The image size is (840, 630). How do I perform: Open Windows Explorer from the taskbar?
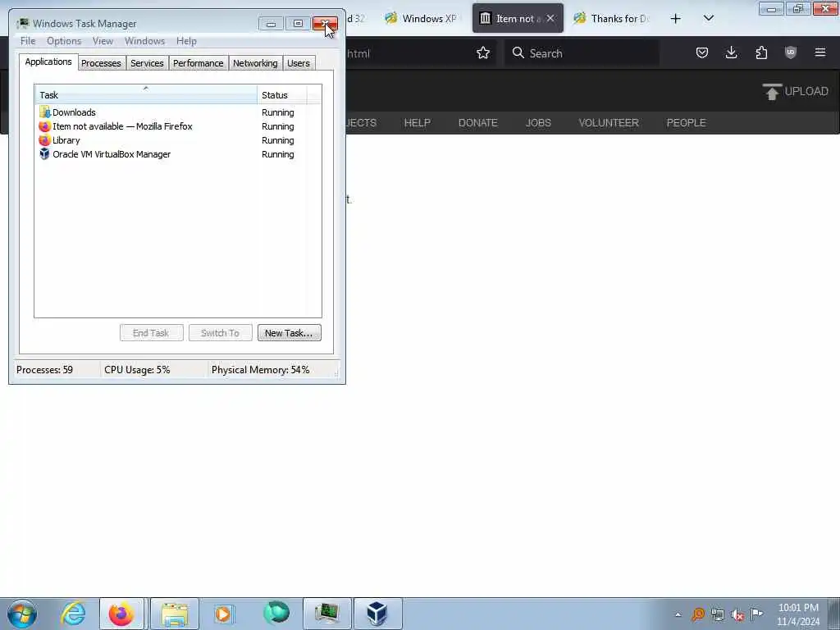click(175, 614)
